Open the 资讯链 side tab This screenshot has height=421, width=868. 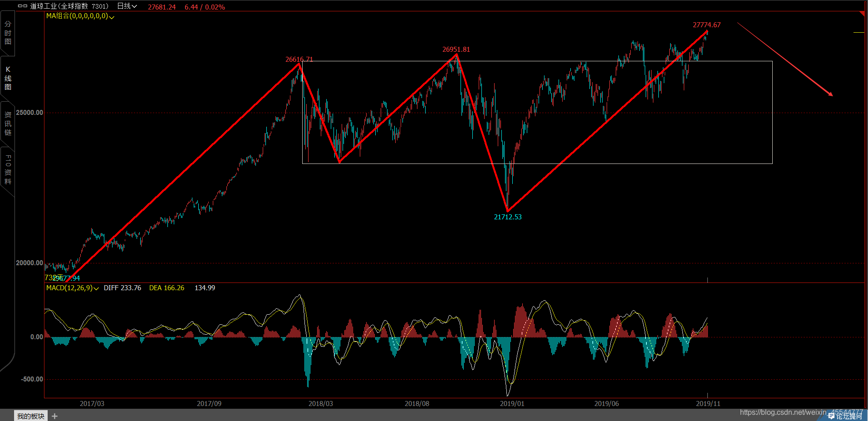(x=8, y=124)
